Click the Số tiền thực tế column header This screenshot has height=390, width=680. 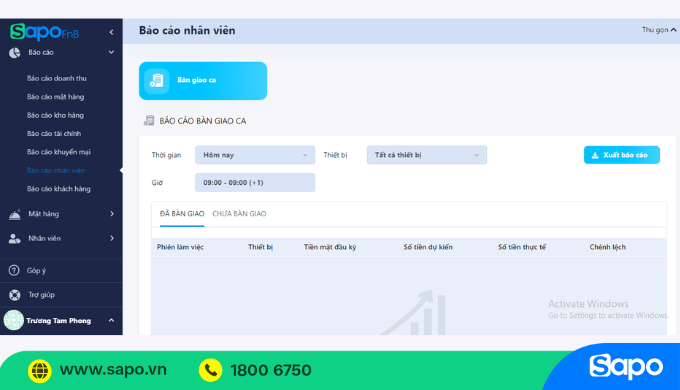[x=522, y=247]
